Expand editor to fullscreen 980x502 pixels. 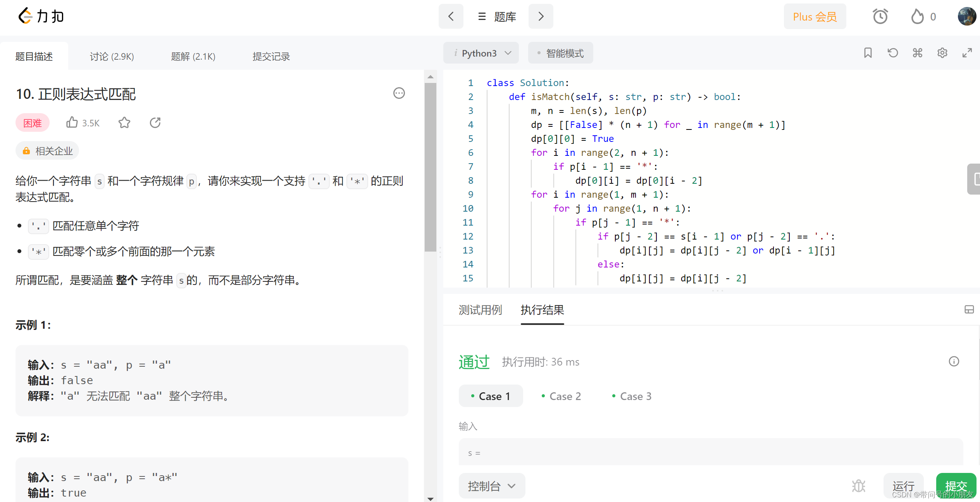[x=967, y=53]
